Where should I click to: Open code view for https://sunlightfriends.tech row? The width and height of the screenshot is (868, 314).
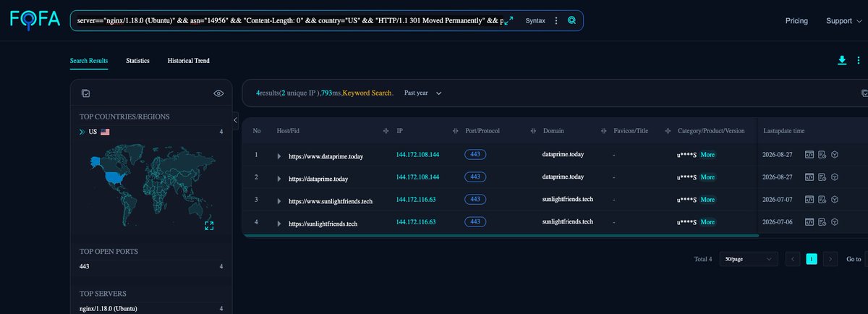point(810,222)
